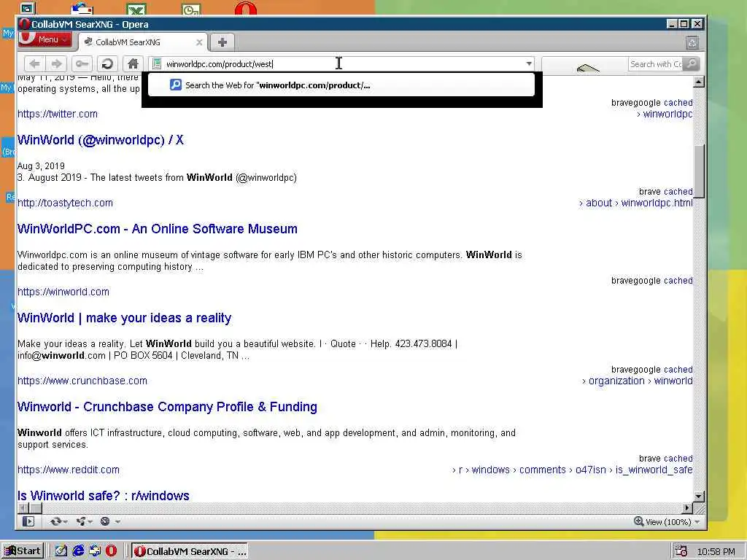Reload the page with the Reload button
The image size is (747, 560).
(x=108, y=63)
